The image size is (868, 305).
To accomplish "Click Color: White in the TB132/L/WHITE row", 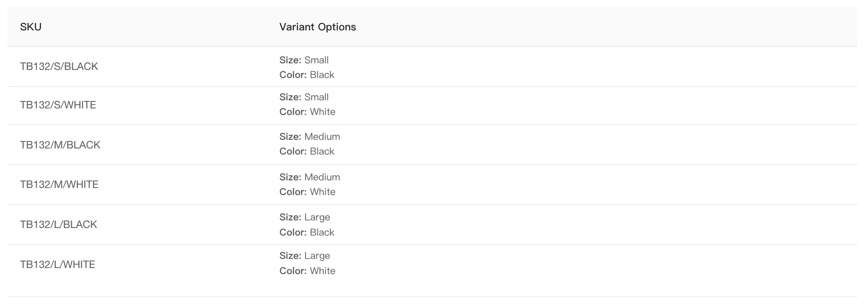I will click(308, 271).
